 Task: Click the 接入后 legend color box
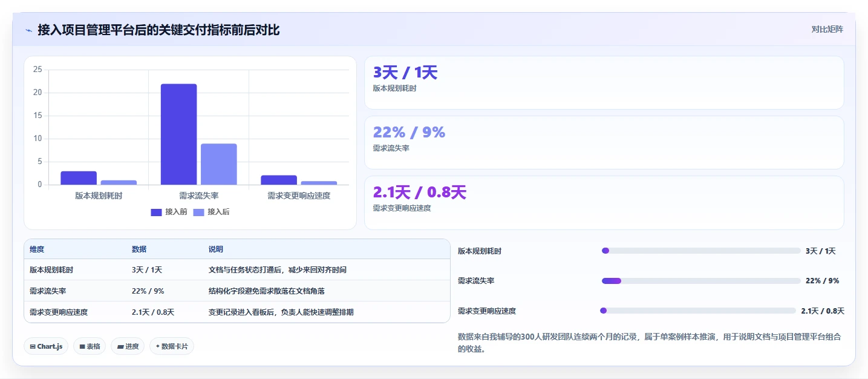(x=198, y=212)
